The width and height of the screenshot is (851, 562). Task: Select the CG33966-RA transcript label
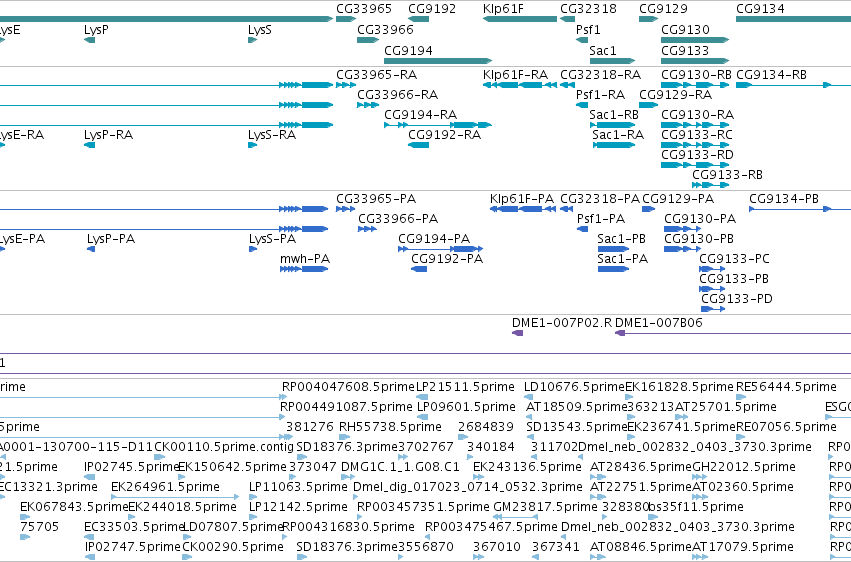click(x=397, y=95)
